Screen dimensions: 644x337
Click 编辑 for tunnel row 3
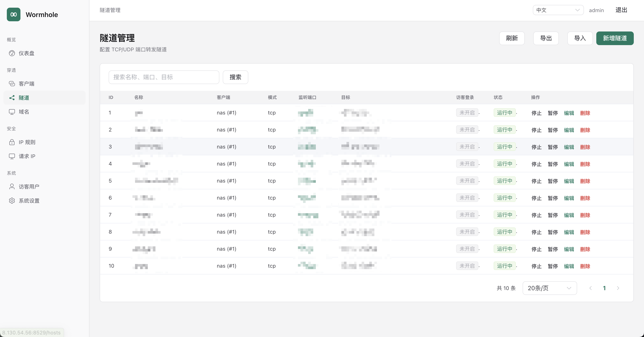click(x=569, y=147)
